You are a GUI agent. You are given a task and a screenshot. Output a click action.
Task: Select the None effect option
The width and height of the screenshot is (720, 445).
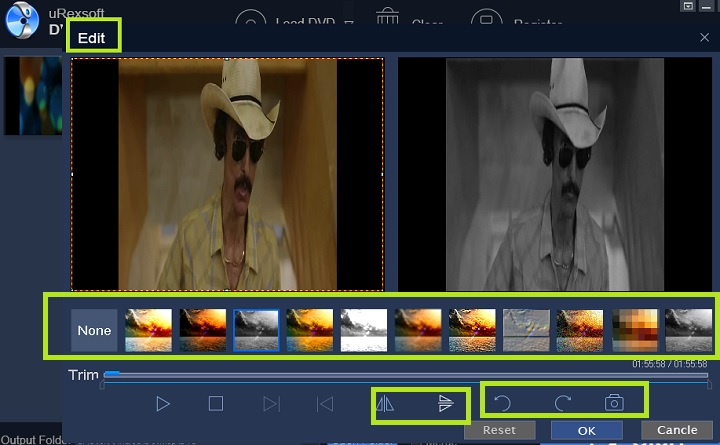94,330
